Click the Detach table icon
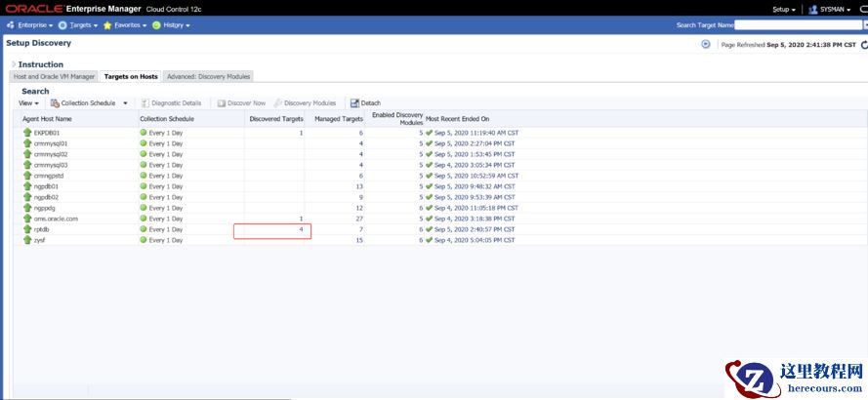The width and height of the screenshot is (868, 400). tap(355, 103)
